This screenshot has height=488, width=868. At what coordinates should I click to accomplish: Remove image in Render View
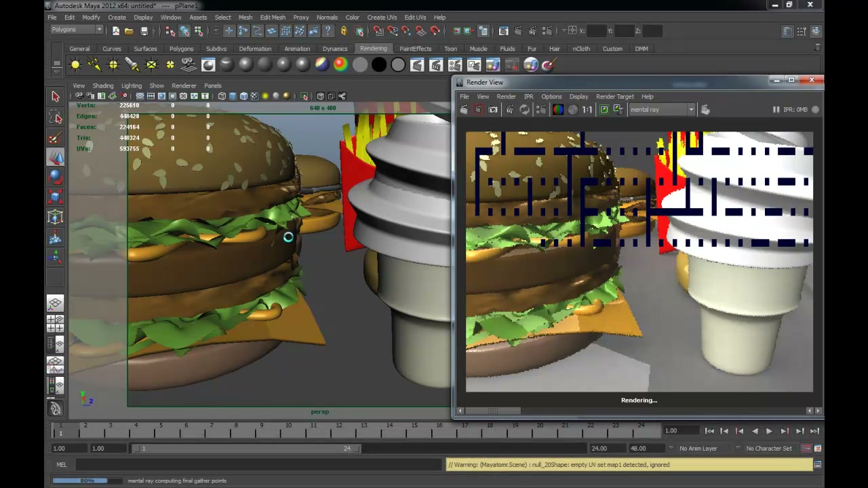pos(617,110)
